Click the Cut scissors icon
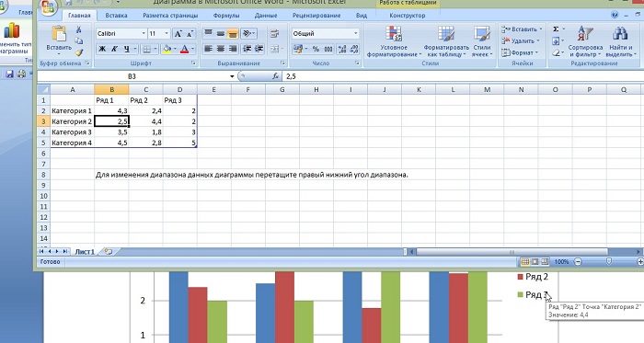 [x=78, y=29]
